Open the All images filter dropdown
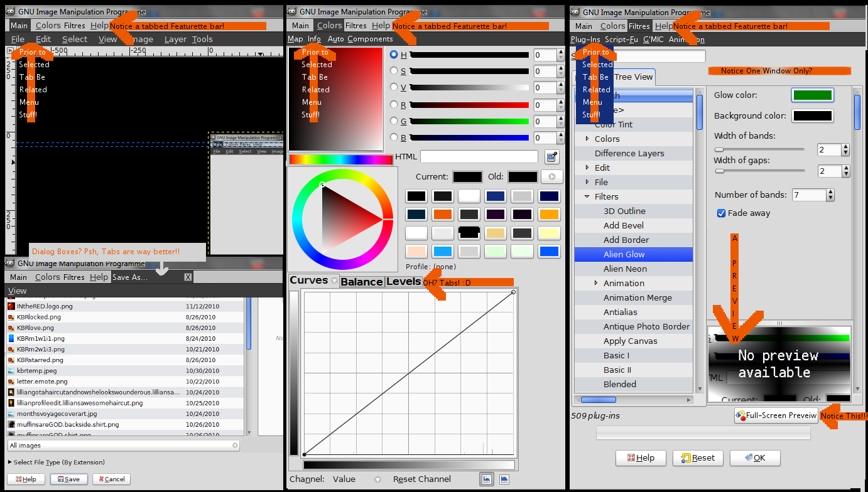This screenshot has width=868, height=492. (x=124, y=444)
